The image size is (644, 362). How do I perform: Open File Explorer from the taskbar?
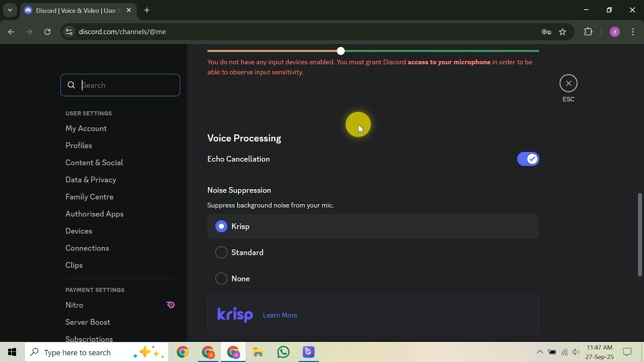[258, 352]
